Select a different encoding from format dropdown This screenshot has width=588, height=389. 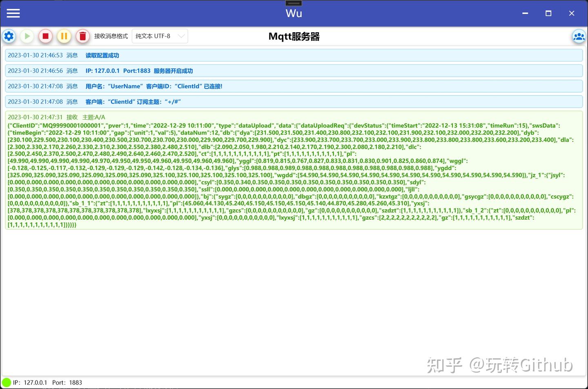pyautogui.click(x=159, y=36)
